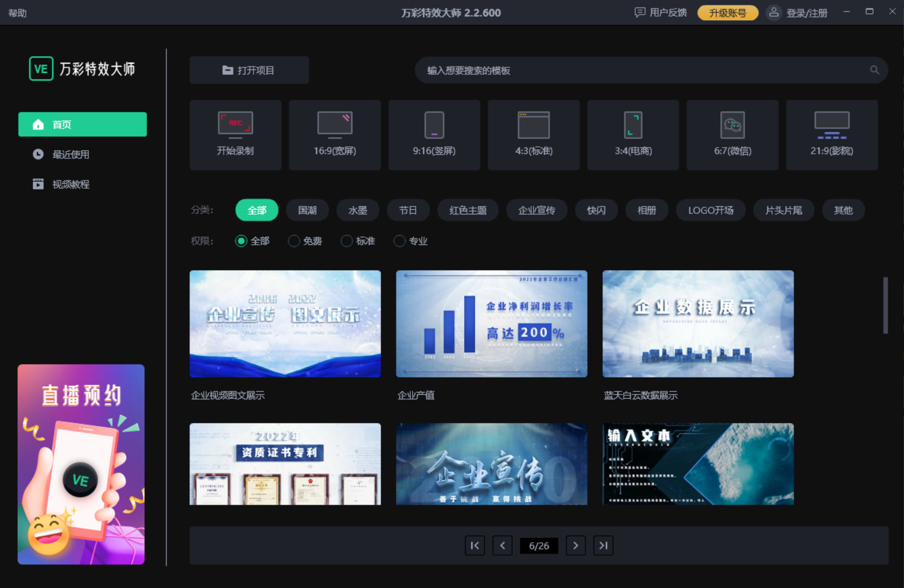The width and height of the screenshot is (904, 588).
Task: Click the folder icon on 打开项目
Action: coord(228,70)
